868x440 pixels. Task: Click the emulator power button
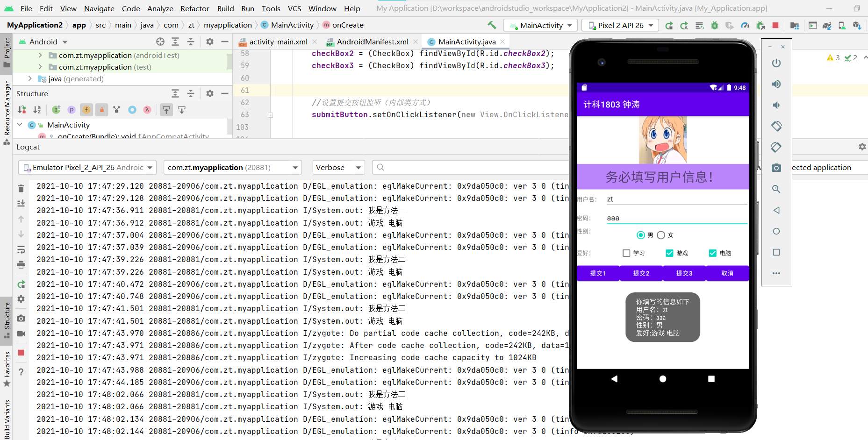pyautogui.click(x=776, y=63)
